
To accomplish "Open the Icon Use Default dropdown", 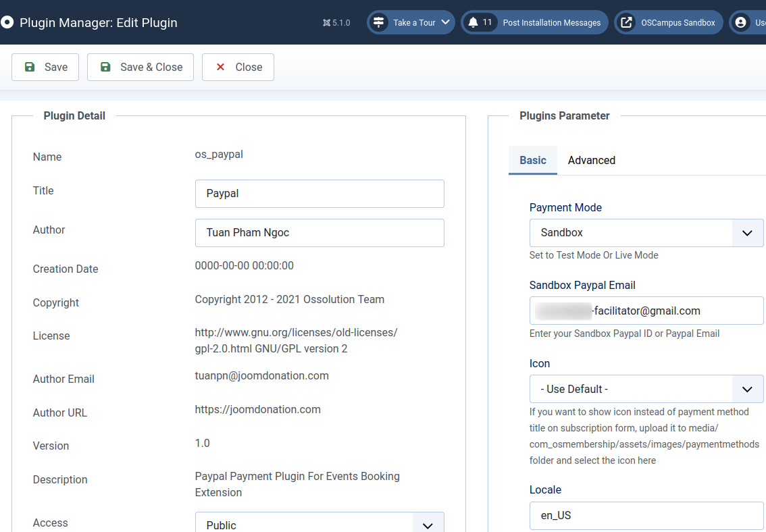I will 646,389.
